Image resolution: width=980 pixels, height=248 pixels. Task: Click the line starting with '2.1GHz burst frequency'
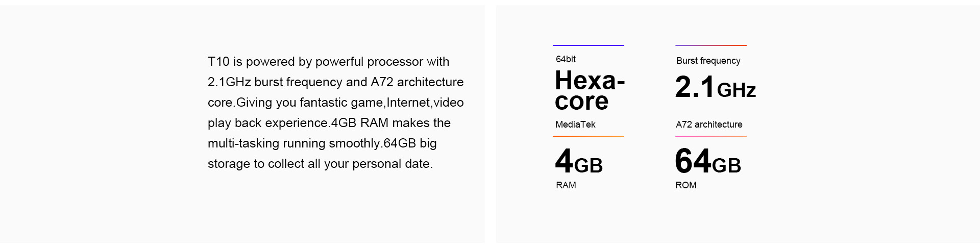click(x=336, y=83)
